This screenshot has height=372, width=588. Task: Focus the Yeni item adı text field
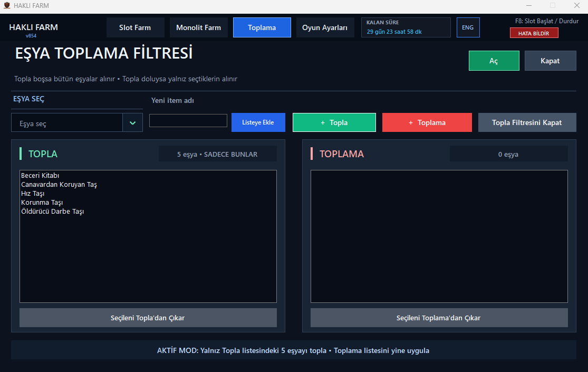(188, 120)
